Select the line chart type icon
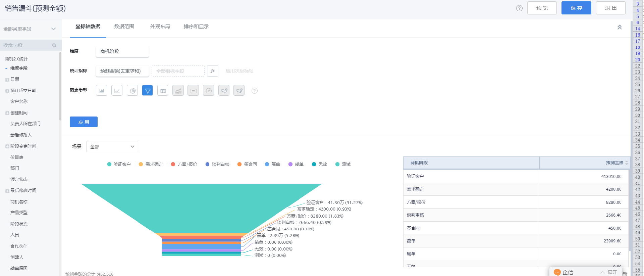 [x=117, y=90]
